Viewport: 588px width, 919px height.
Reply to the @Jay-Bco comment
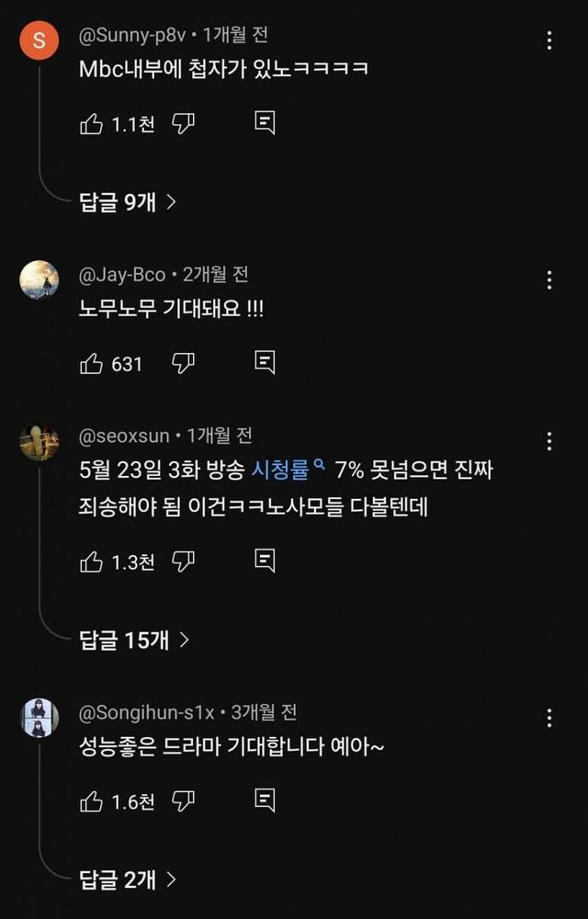click(x=265, y=364)
